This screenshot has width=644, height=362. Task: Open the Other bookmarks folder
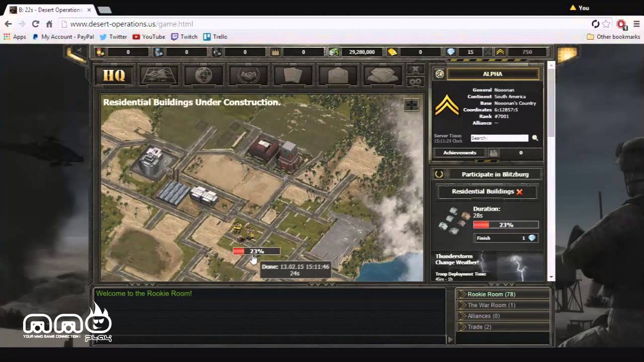[x=613, y=37]
